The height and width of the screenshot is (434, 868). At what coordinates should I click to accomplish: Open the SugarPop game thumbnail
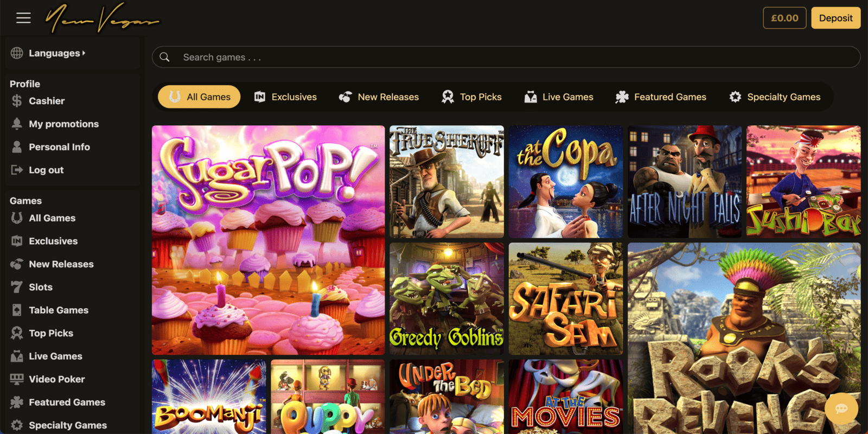point(268,240)
